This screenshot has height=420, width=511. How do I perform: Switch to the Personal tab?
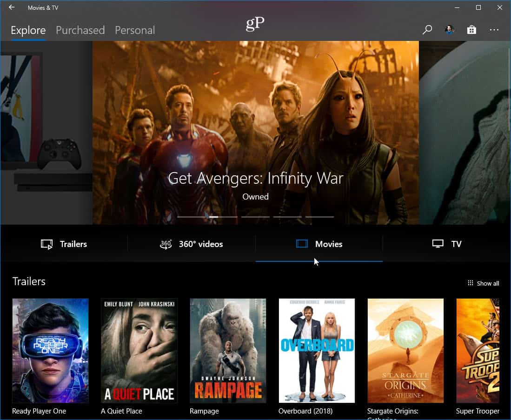(135, 30)
